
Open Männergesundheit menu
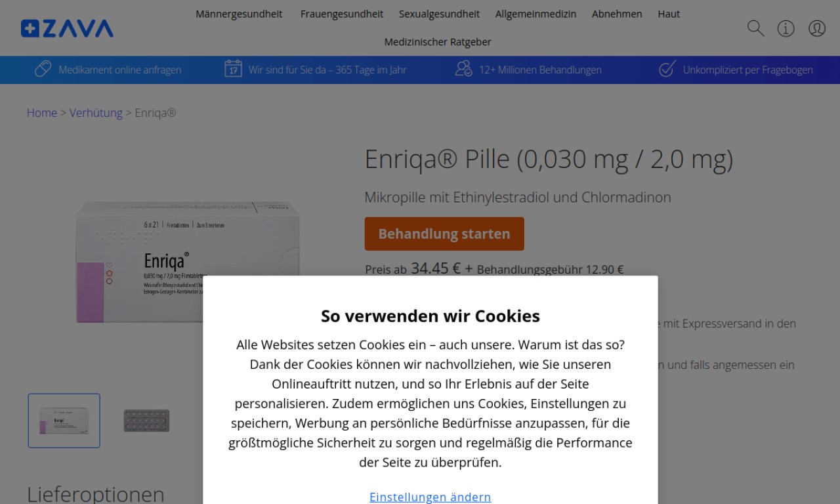[239, 14]
